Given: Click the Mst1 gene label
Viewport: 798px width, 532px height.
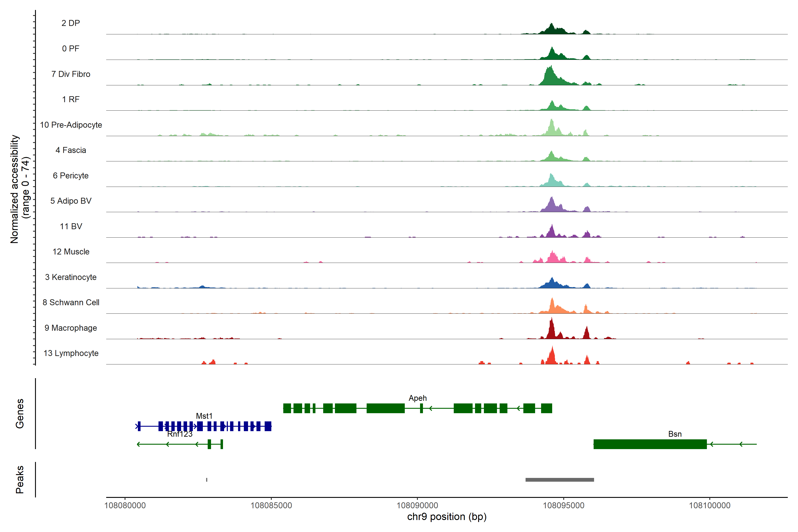Looking at the screenshot, I should click(204, 416).
